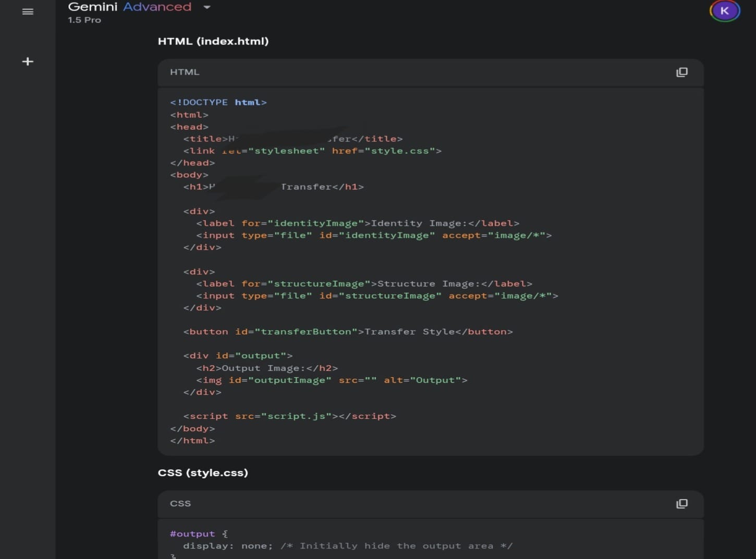Click the Identity Image label code line
Image resolution: width=756 pixels, height=559 pixels.
click(x=357, y=223)
